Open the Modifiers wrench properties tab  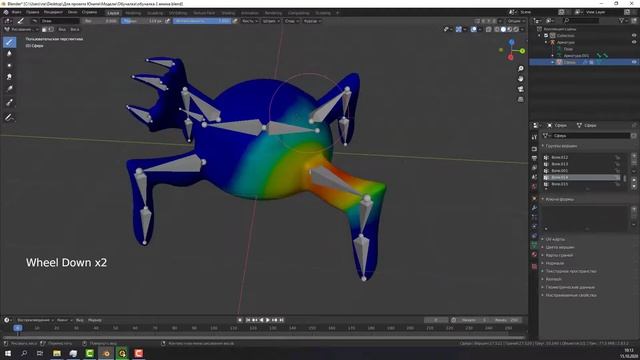tap(535, 208)
